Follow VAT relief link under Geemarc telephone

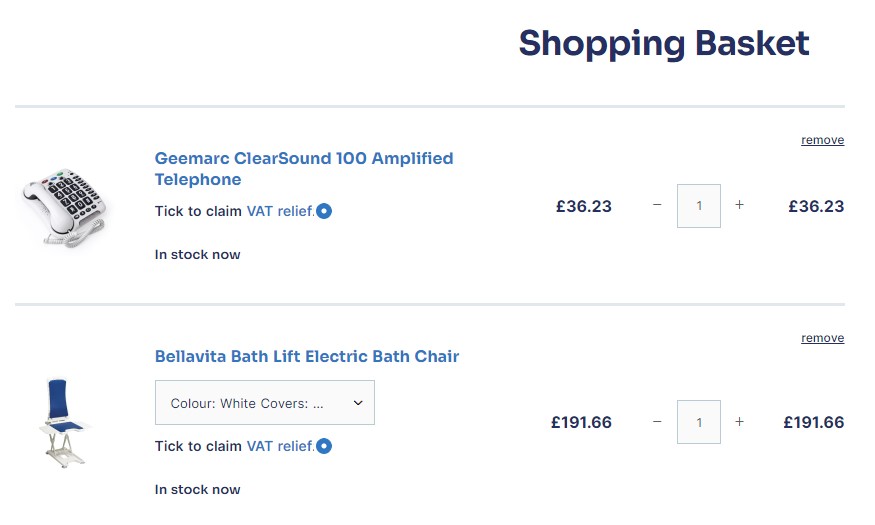tap(280, 211)
